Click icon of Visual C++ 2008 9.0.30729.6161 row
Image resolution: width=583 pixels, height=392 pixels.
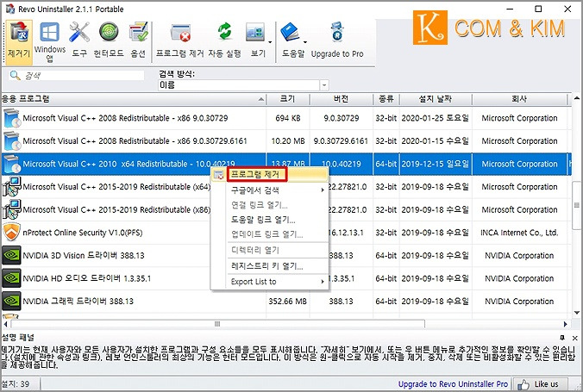point(11,141)
